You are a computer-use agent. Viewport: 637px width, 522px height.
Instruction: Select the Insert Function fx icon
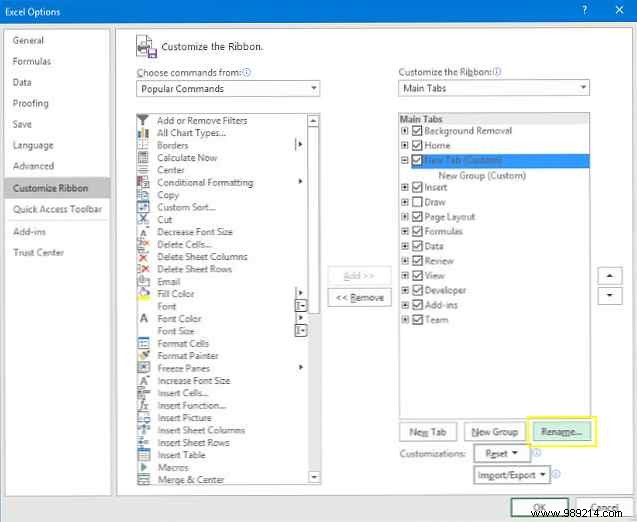coord(143,405)
